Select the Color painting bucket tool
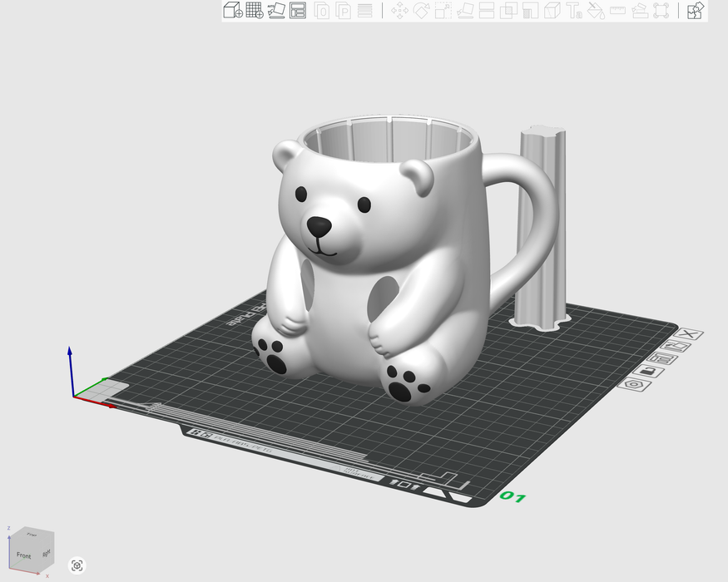The width and height of the screenshot is (728, 582). click(596, 11)
